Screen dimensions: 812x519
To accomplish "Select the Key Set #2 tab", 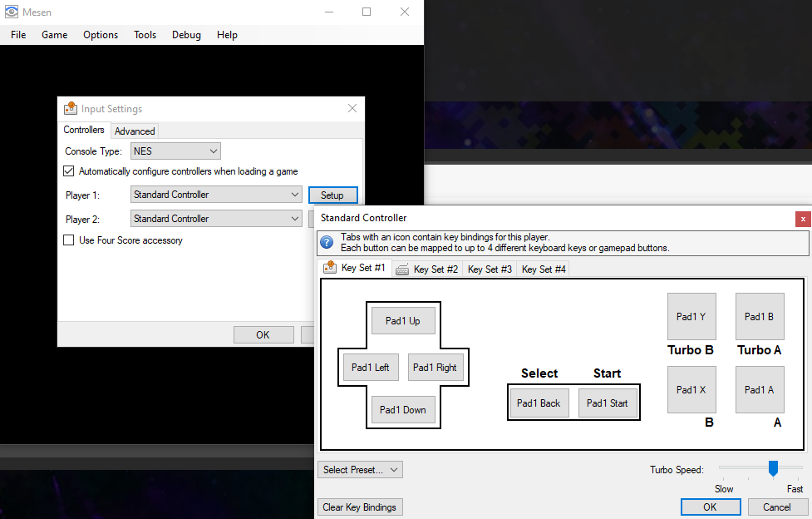I will (427, 269).
